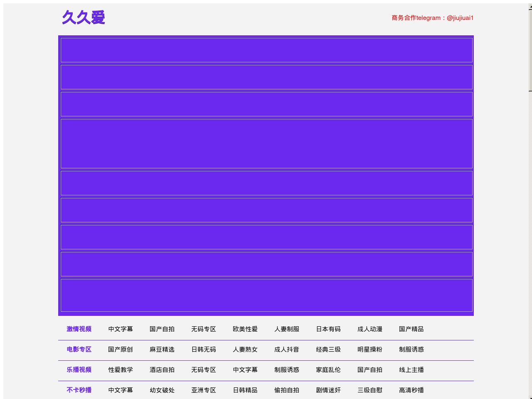
Task: Open the 国产精品 link
Action: tap(411, 329)
